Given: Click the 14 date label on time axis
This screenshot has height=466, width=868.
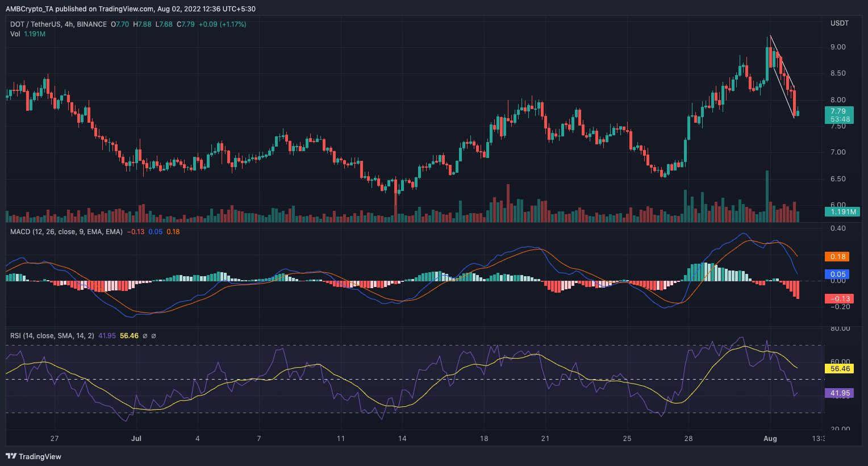Looking at the screenshot, I should click(x=402, y=439).
